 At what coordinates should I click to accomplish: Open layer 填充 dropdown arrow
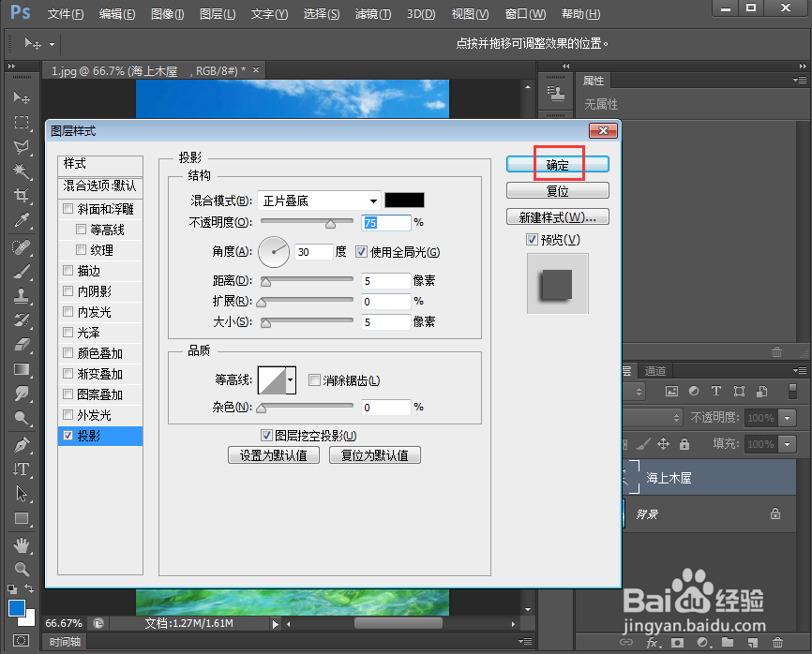(x=788, y=443)
